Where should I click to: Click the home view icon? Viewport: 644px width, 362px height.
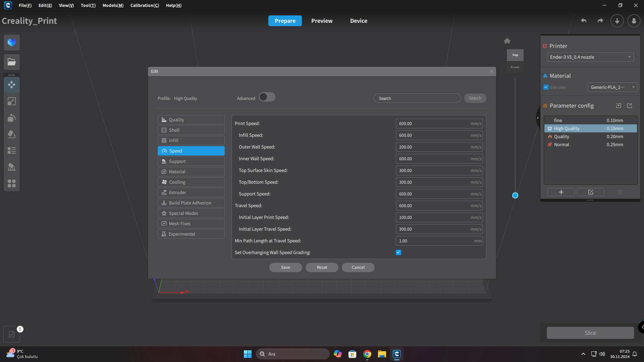507,41
